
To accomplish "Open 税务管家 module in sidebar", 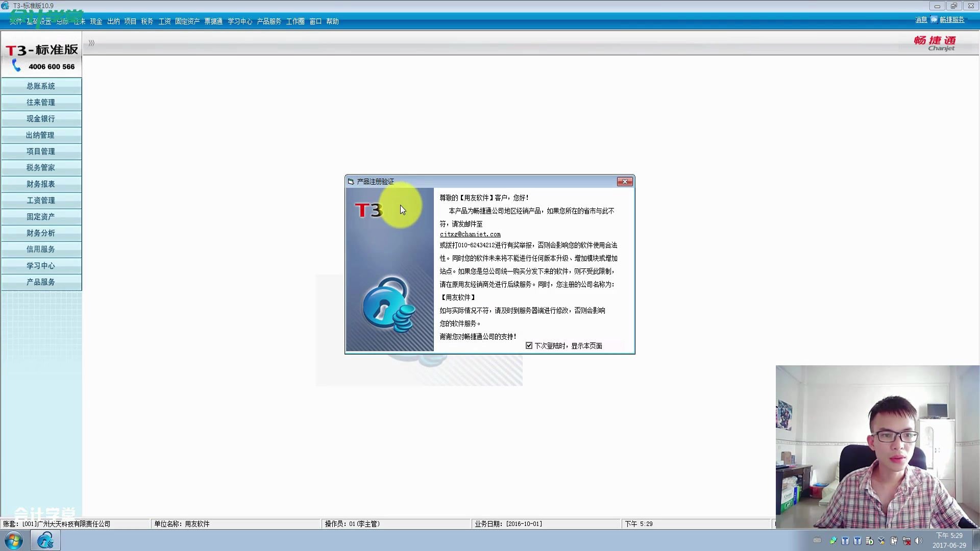I will [x=41, y=168].
